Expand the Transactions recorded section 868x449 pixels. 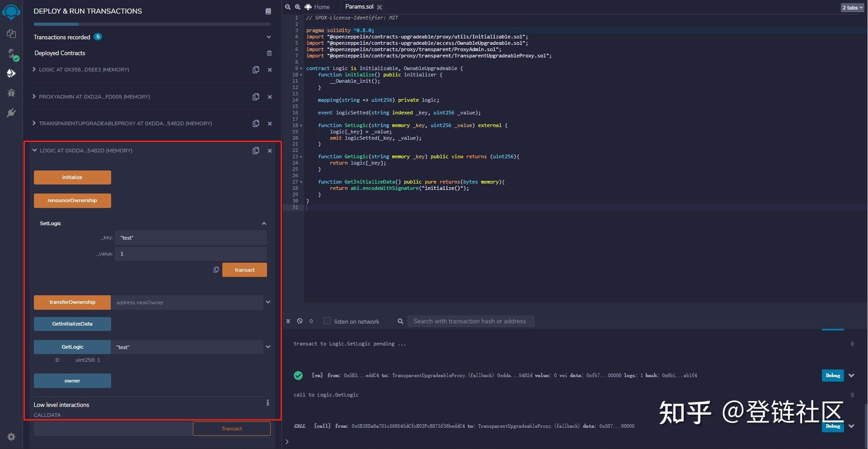[x=269, y=37]
